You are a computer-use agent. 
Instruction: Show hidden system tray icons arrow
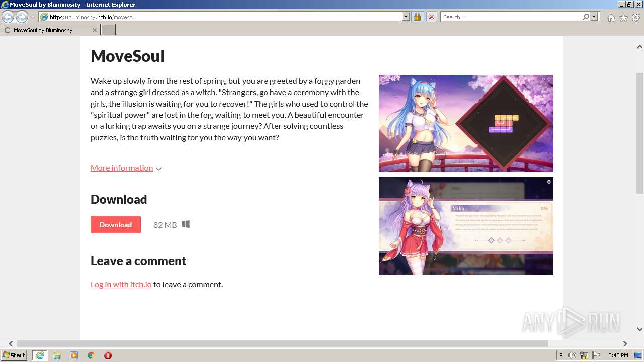[x=561, y=355]
